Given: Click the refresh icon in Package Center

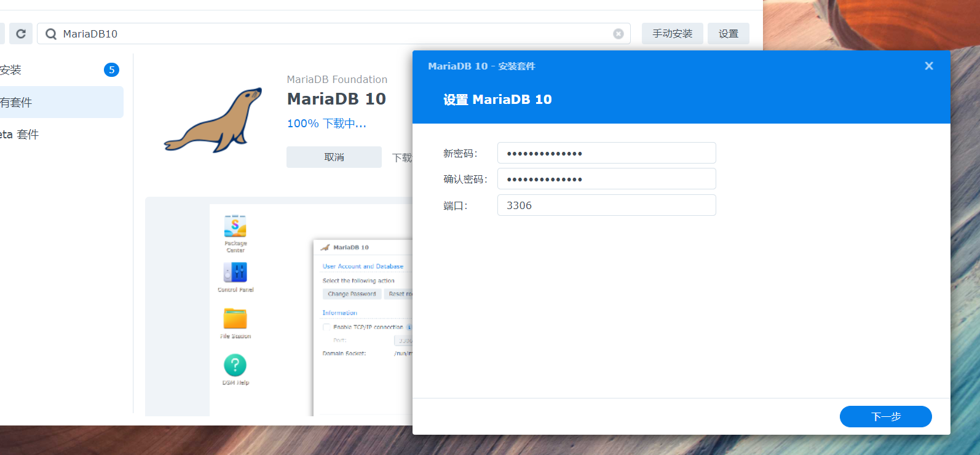Looking at the screenshot, I should (x=21, y=34).
